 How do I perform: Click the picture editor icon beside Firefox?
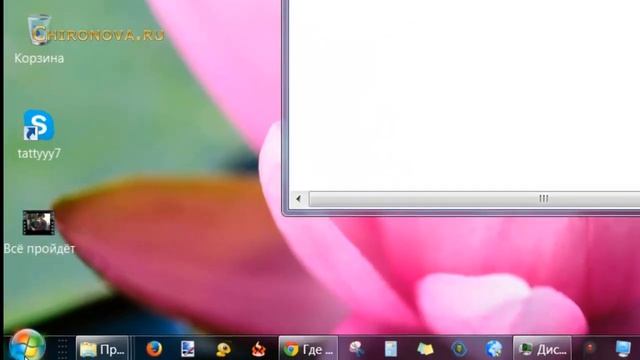pyautogui.click(x=188, y=349)
